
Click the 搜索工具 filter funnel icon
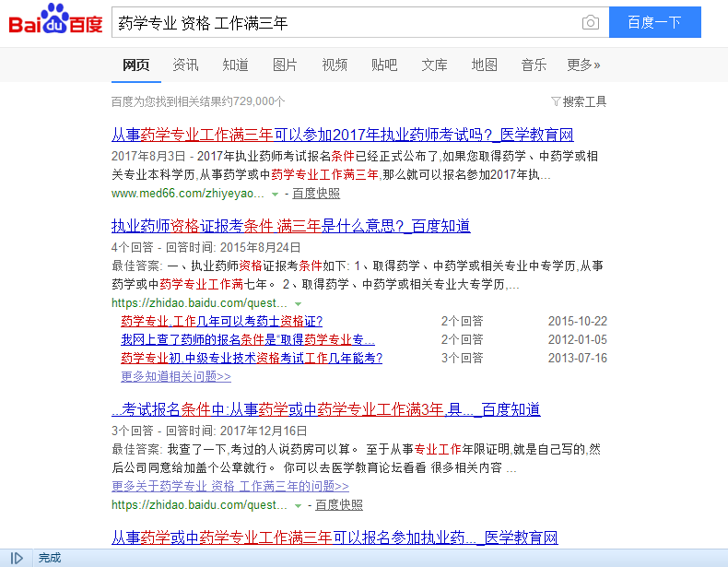coord(556,101)
